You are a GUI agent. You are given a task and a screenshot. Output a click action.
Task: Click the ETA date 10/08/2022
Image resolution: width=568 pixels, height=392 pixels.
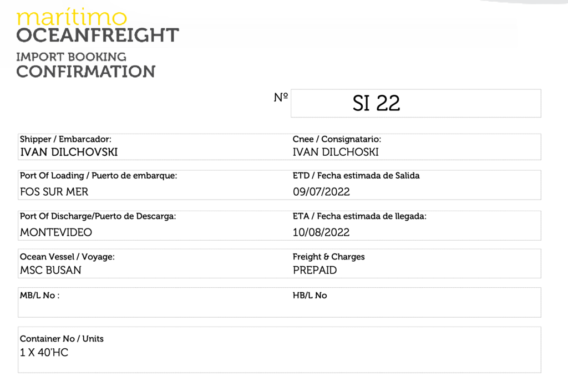pyautogui.click(x=321, y=232)
